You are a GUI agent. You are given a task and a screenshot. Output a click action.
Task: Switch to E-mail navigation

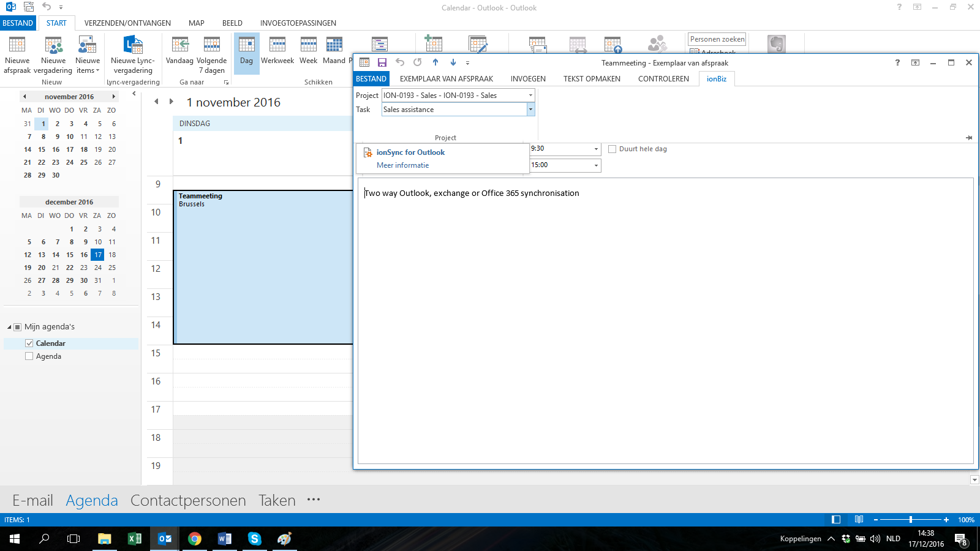[x=32, y=501]
